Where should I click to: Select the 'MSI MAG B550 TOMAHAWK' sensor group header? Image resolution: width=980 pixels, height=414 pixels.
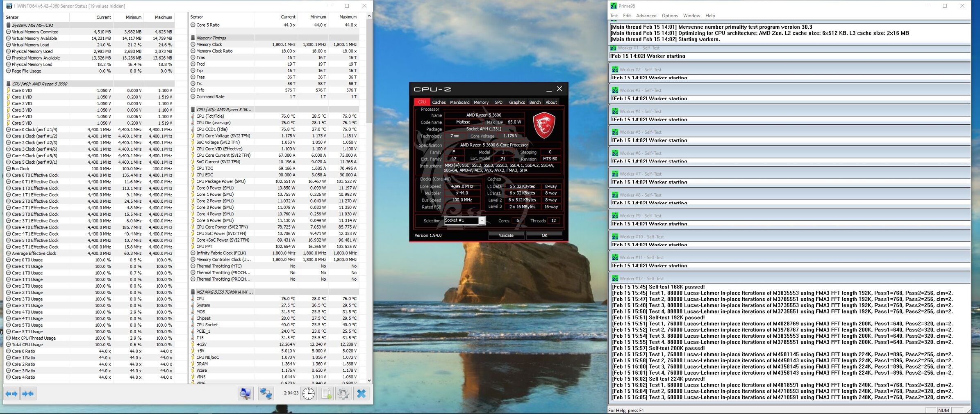(x=274, y=292)
